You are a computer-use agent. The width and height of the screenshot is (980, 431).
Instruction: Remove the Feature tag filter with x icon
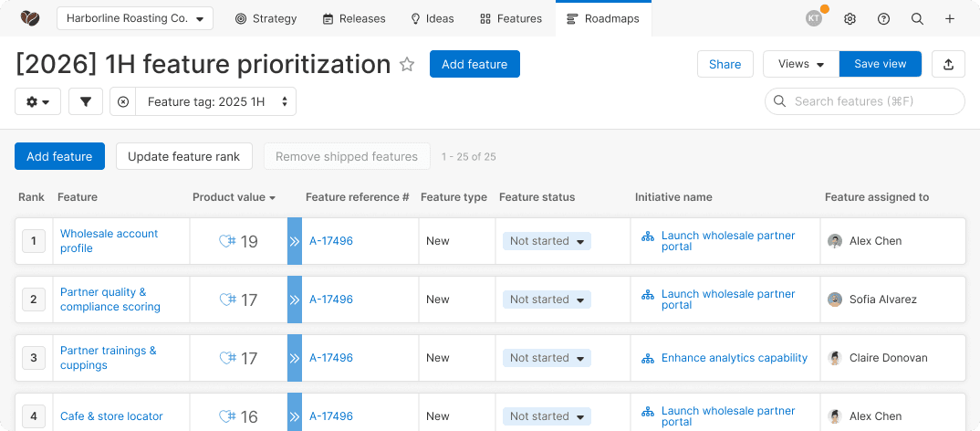123,101
